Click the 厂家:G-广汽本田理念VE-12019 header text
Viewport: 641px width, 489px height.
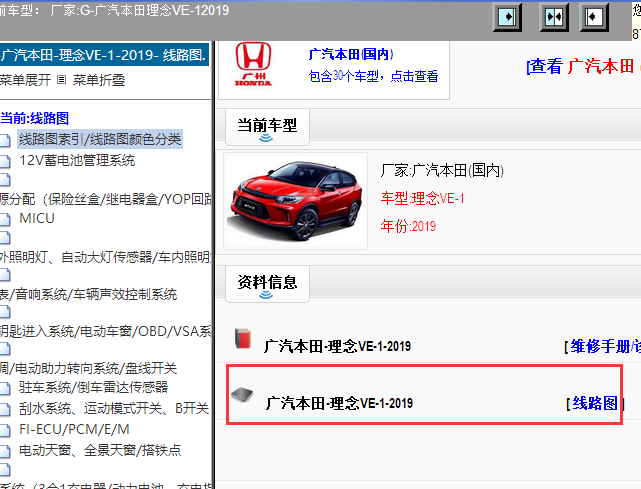139,10
